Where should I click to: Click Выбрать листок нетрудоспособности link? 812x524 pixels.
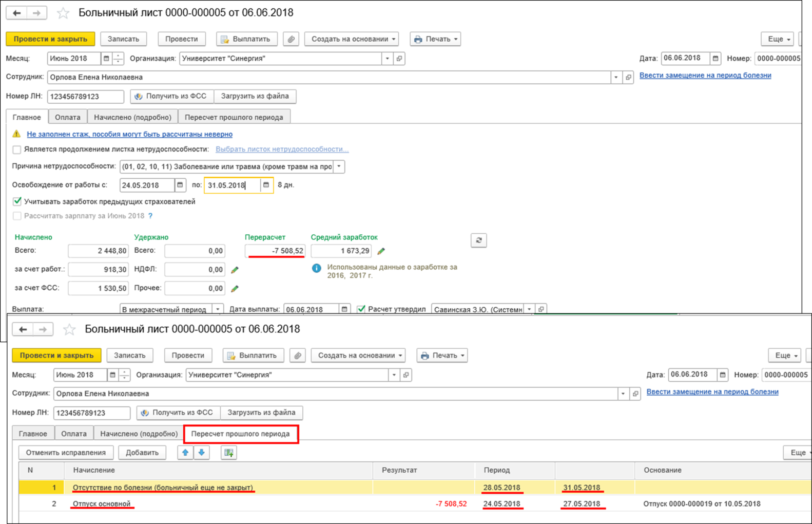282,149
